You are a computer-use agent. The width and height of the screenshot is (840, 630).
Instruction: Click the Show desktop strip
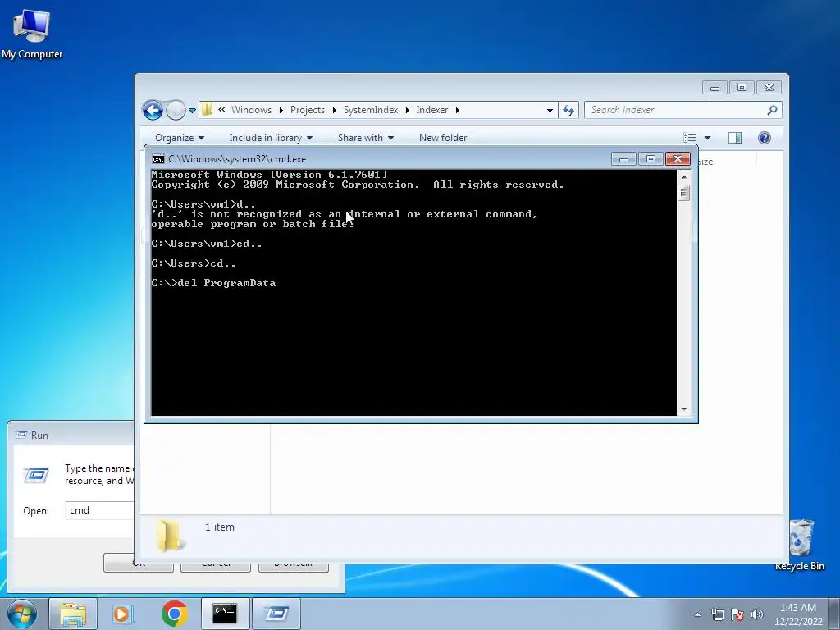[x=834, y=614]
